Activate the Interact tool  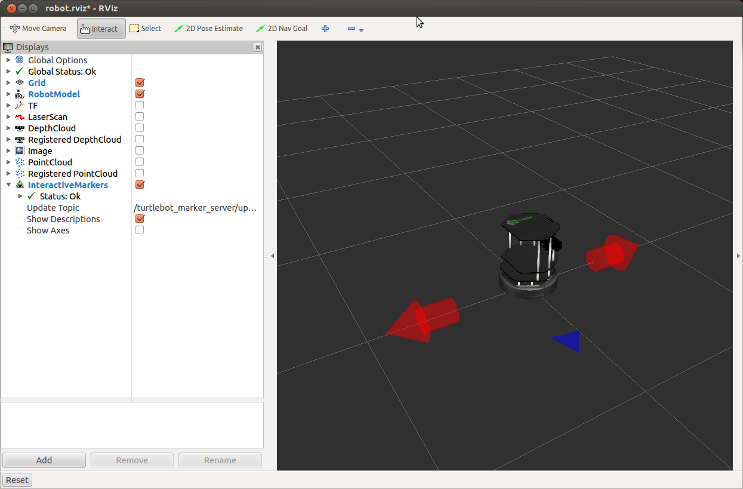click(x=101, y=28)
